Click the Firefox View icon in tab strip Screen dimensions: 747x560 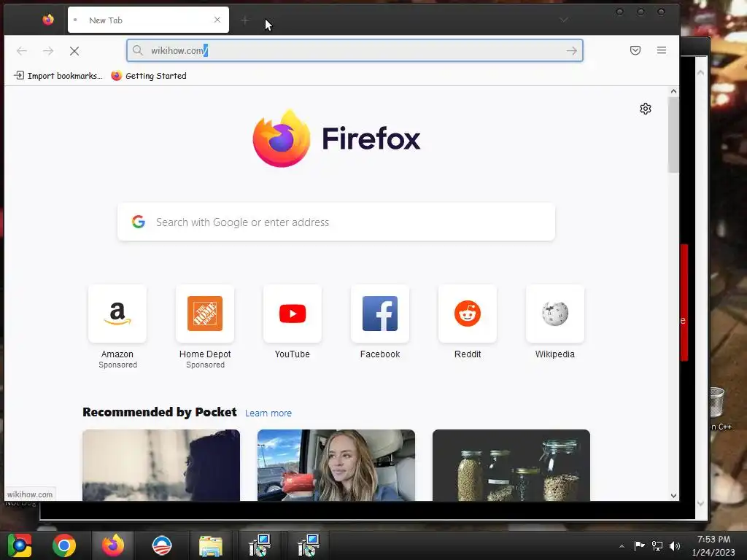click(x=48, y=20)
